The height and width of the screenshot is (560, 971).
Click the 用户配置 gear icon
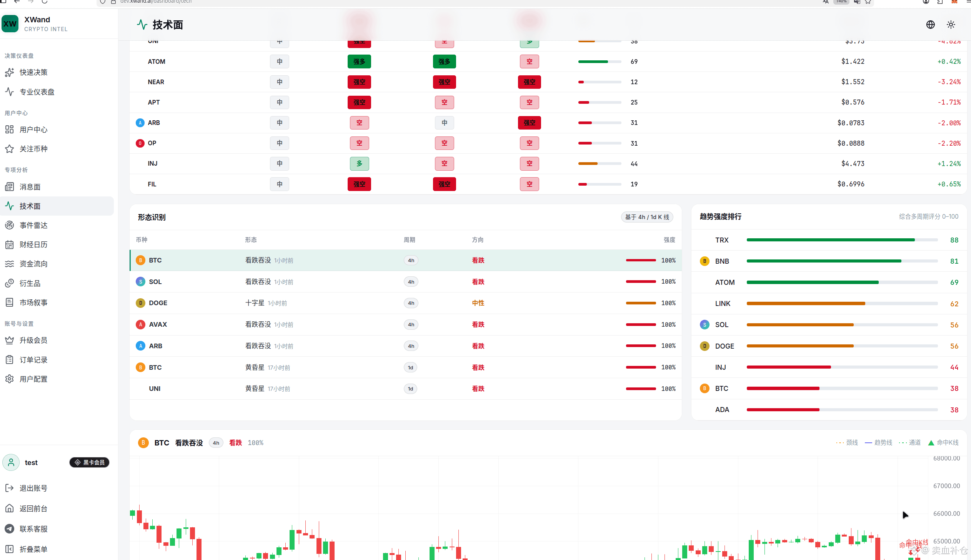tap(10, 379)
